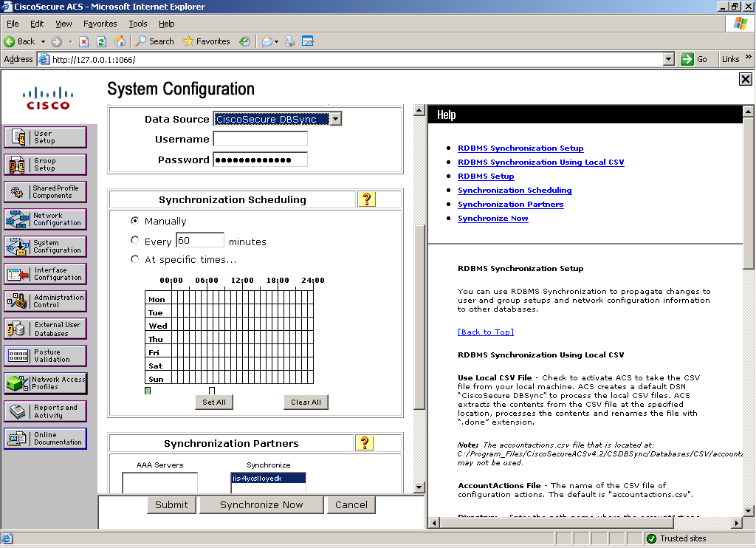Screen dimensions: 756x548
Task: Select iis-4ycslloyedk in the Synchronize list
Action: pyautogui.click(x=268, y=478)
